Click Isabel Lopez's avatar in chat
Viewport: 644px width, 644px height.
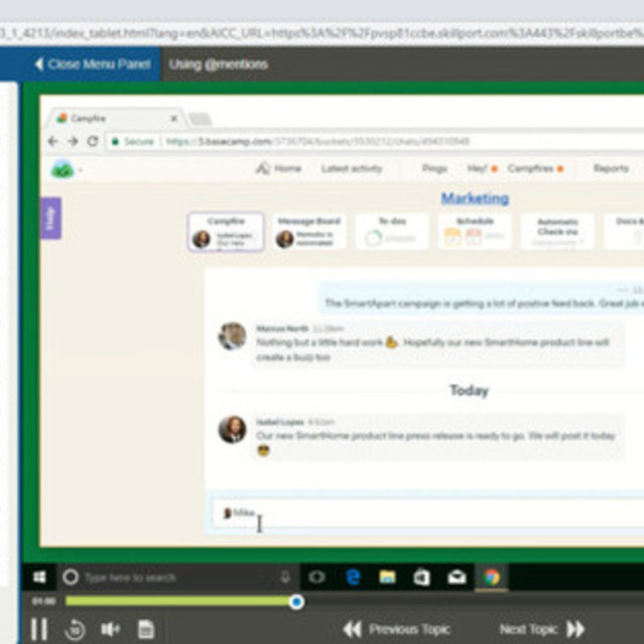click(x=233, y=430)
